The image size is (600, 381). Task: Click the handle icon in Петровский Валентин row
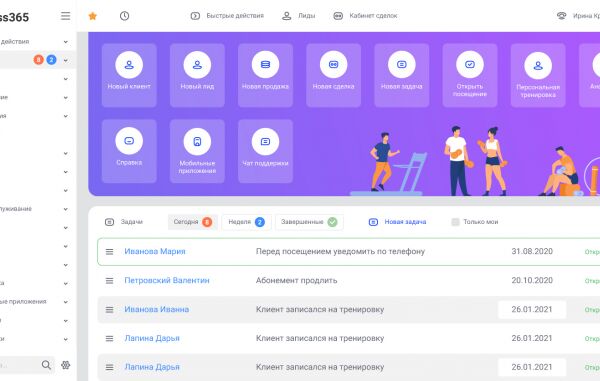pyautogui.click(x=109, y=281)
